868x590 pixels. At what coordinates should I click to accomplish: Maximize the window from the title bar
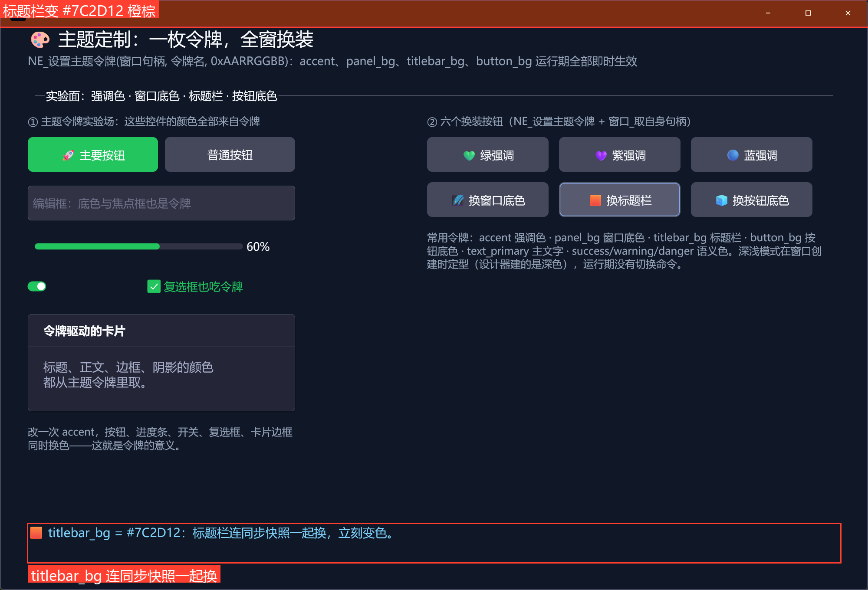pos(808,13)
